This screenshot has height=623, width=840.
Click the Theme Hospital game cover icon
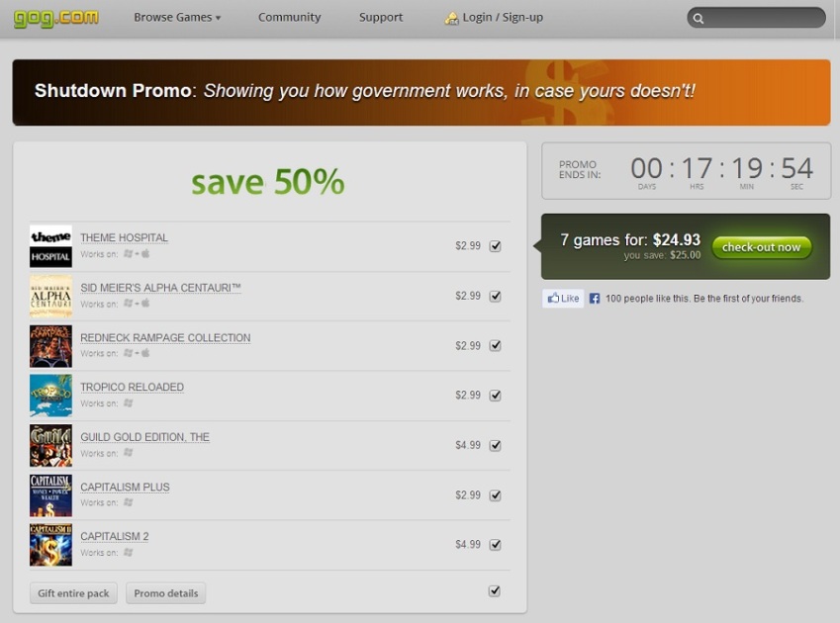[x=50, y=246]
